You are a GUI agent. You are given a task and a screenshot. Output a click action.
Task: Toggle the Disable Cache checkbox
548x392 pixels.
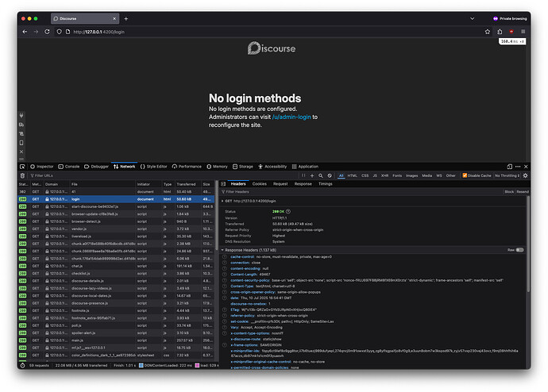[465, 175]
